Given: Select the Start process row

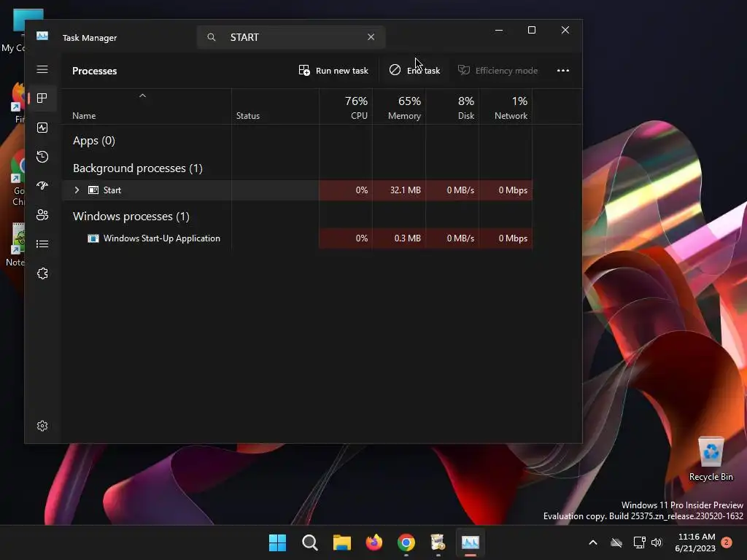Looking at the screenshot, I should pos(298,190).
